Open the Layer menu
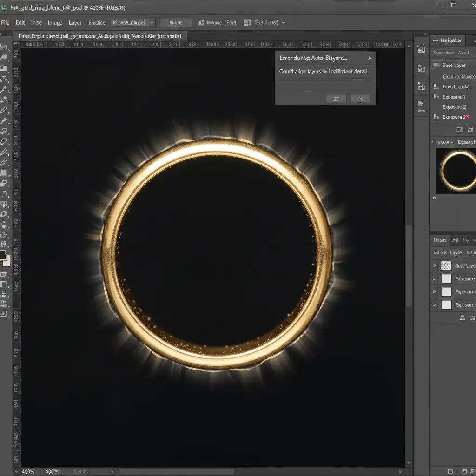 point(75,22)
